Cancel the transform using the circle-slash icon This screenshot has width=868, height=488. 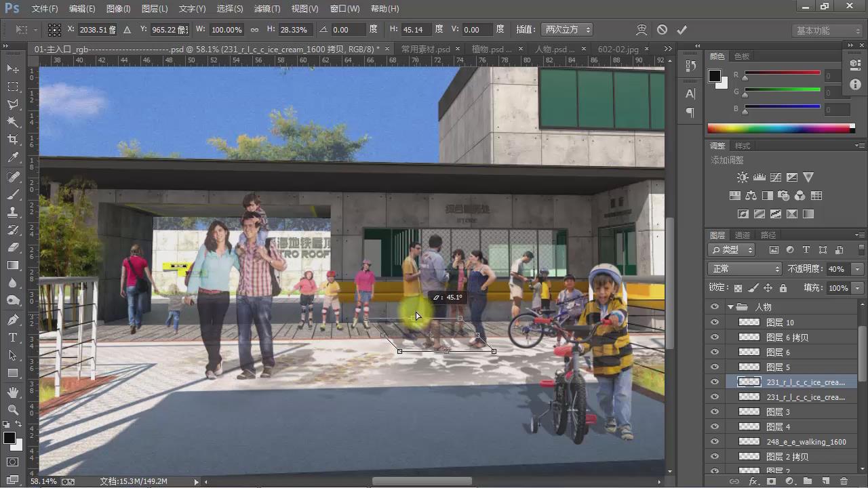pos(662,30)
